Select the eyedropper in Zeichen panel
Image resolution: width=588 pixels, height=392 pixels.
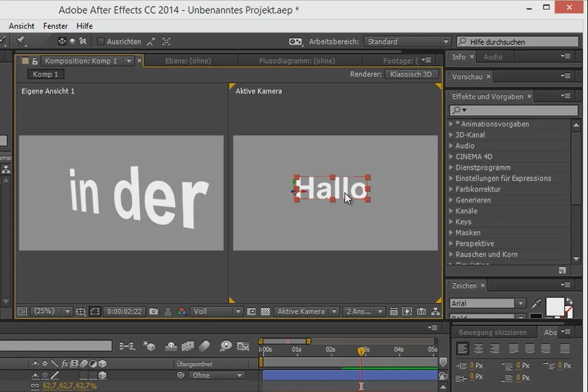(x=537, y=304)
